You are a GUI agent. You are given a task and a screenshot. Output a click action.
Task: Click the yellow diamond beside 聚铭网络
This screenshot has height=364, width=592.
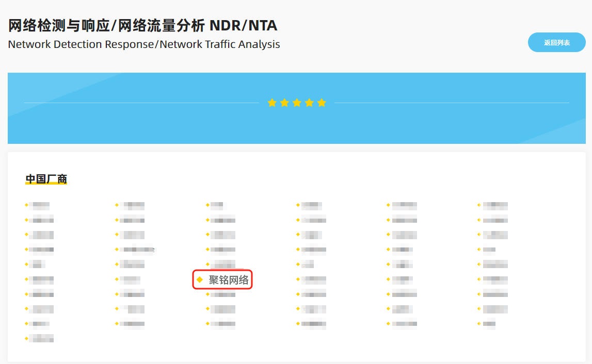[x=200, y=279]
